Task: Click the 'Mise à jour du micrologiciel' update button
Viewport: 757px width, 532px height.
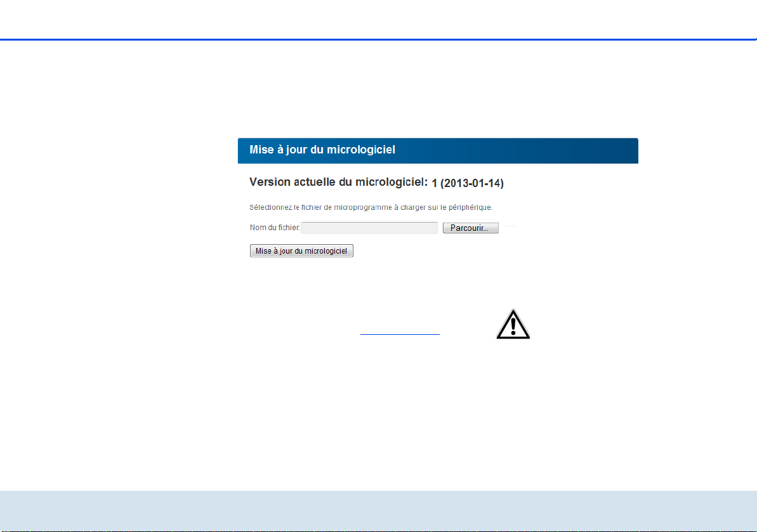Action: pos(301,251)
